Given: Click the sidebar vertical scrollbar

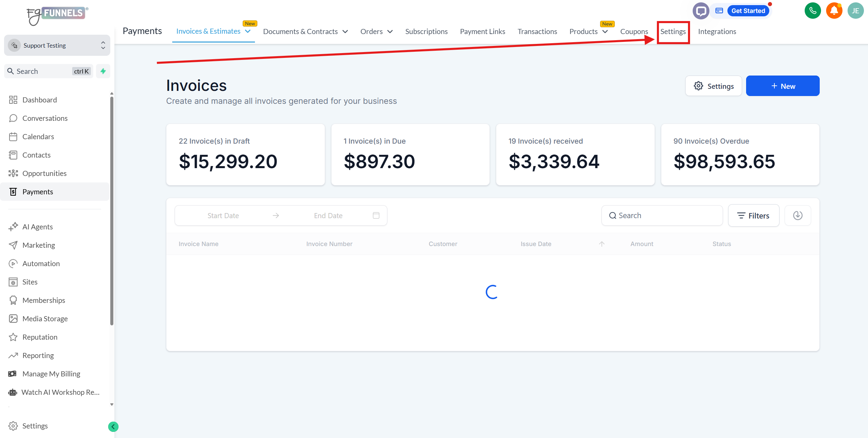Looking at the screenshot, I should 112,211.
